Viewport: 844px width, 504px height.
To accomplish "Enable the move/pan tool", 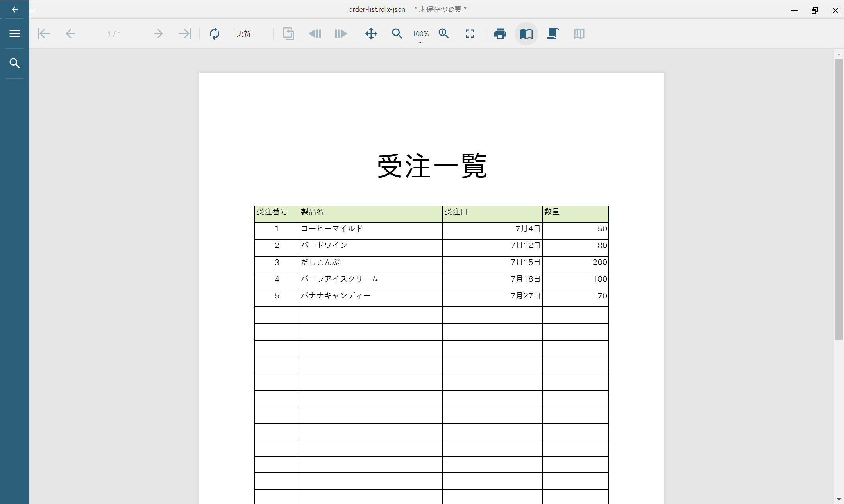I will tap(371, 34).
